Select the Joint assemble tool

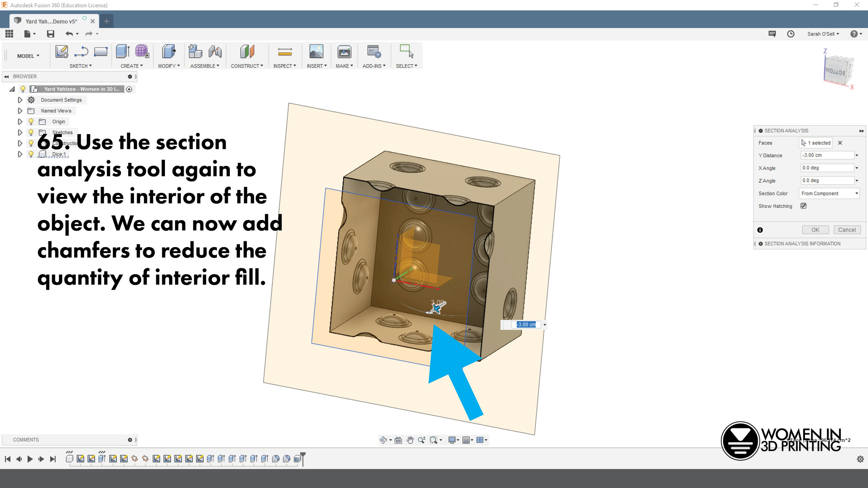215,51
